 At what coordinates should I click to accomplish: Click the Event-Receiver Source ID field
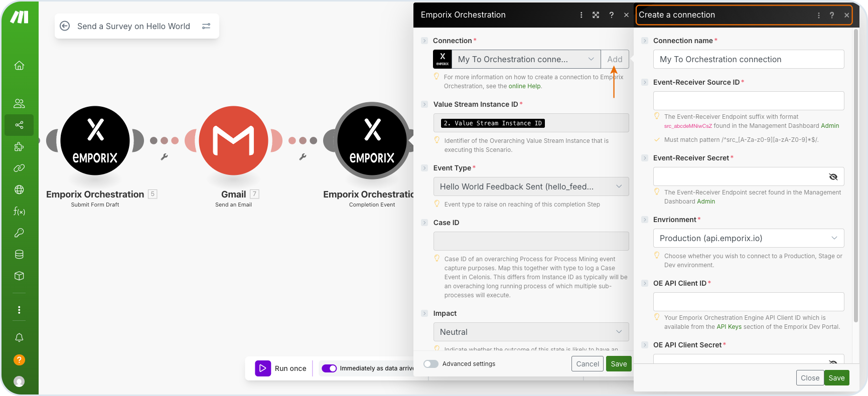coord(748,101)
